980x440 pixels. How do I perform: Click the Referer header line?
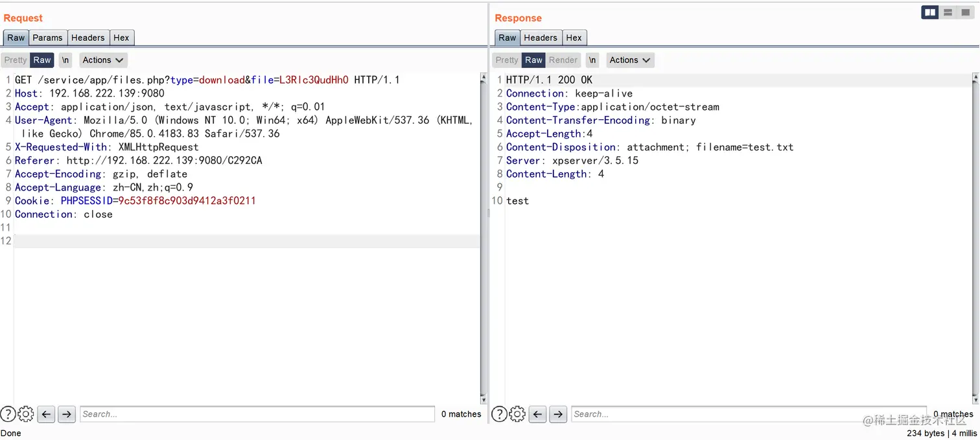(x=139, y=161)
